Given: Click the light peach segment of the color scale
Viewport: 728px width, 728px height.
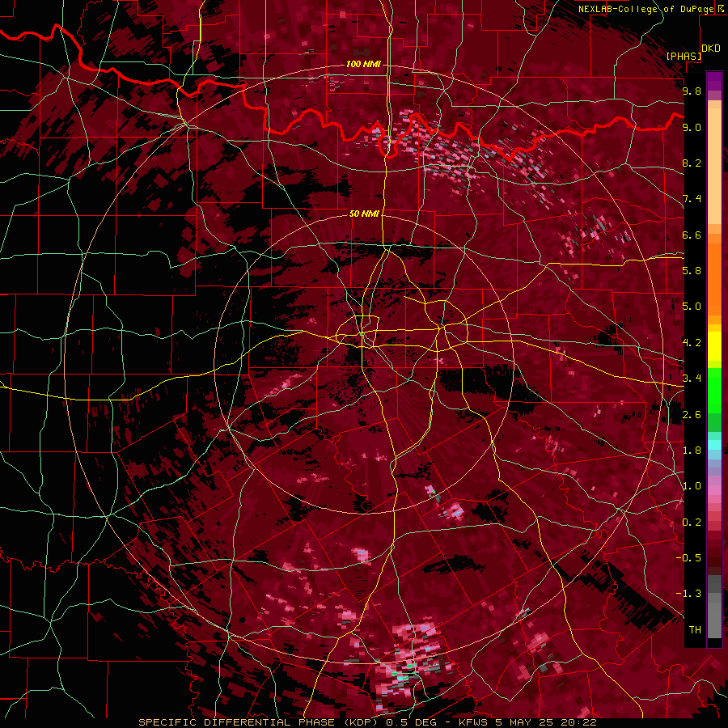Looking at the screenshot, I should click(714, 167).
